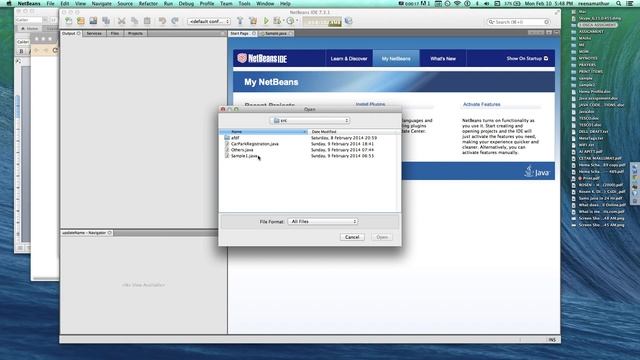Click the Search field in NetBeans toolbar

(518, 22)
